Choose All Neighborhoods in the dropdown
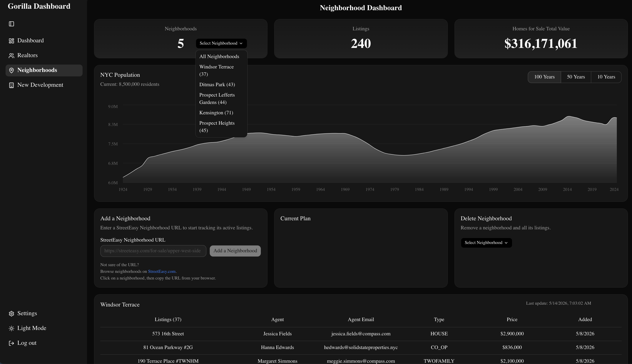Viewport: 632px width, 364px height. [x=221, y=56]
